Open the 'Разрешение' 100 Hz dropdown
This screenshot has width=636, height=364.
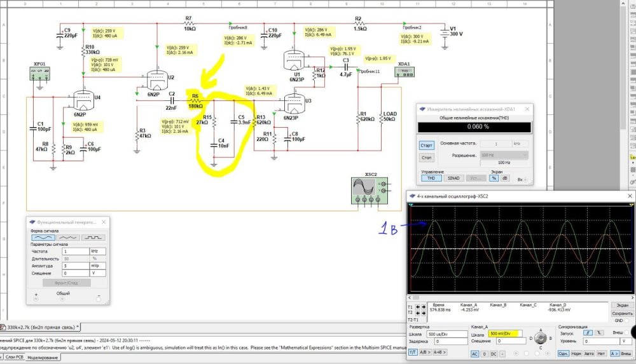pos(504,155)
